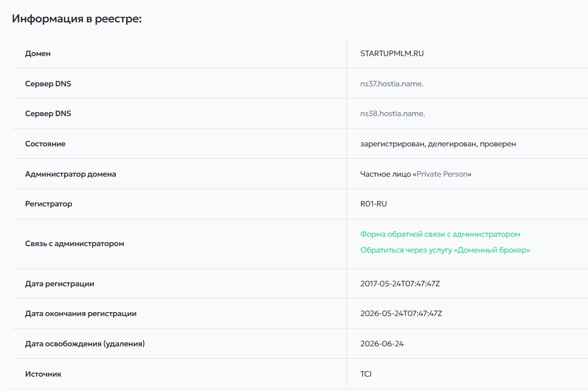Click the 'Дата окончания регистрации' row label
This screenshot has height=391, width=588.
tap(80, 314)
